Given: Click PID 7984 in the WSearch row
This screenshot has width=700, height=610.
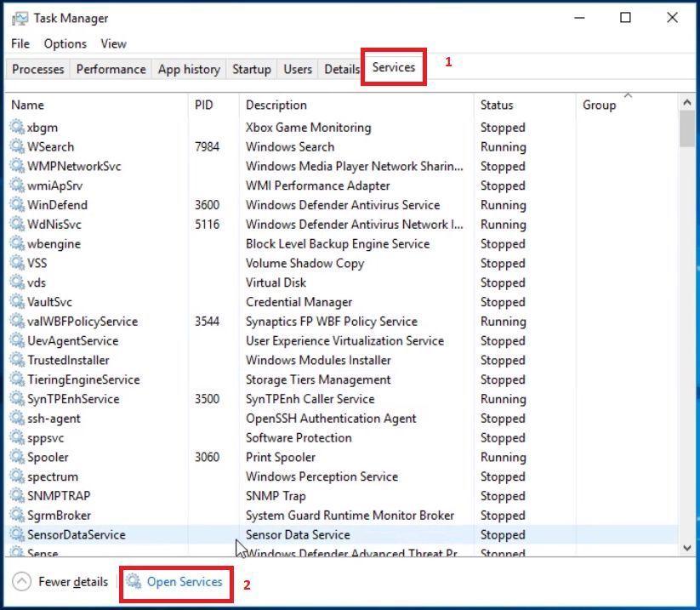Looking at the screenshot, I should pyautogui.click(x=207, y=146).
